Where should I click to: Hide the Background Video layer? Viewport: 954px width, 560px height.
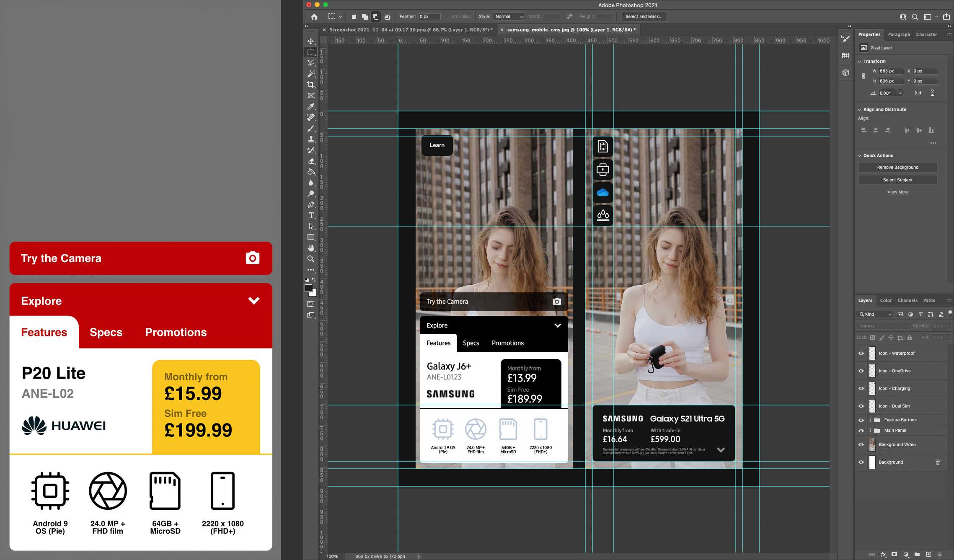tap(861, 444)
